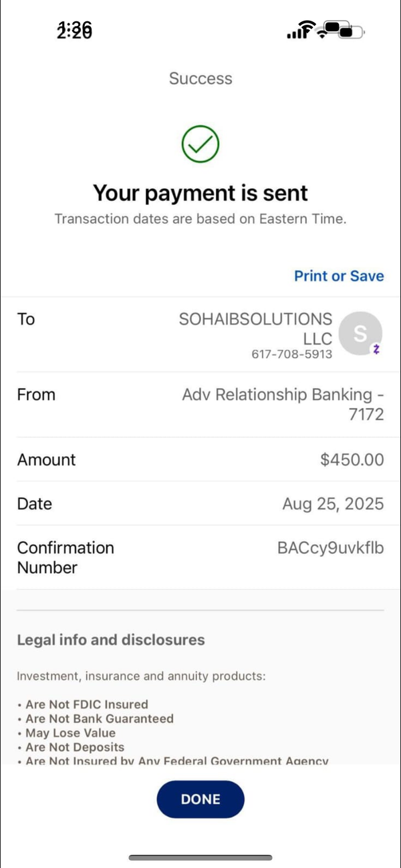This screenshot has height=868, width=401.
Task: Tap the DONE button
Action: click(x=200, y=799)
